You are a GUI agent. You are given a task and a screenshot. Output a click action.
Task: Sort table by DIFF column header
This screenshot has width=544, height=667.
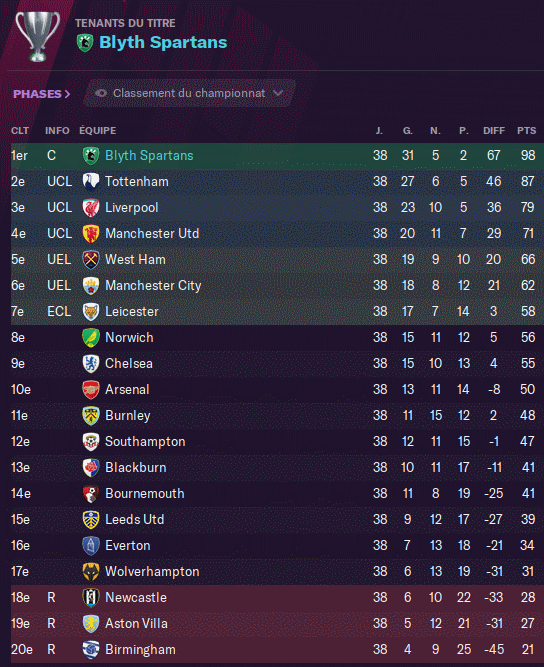tap(493, 131)
